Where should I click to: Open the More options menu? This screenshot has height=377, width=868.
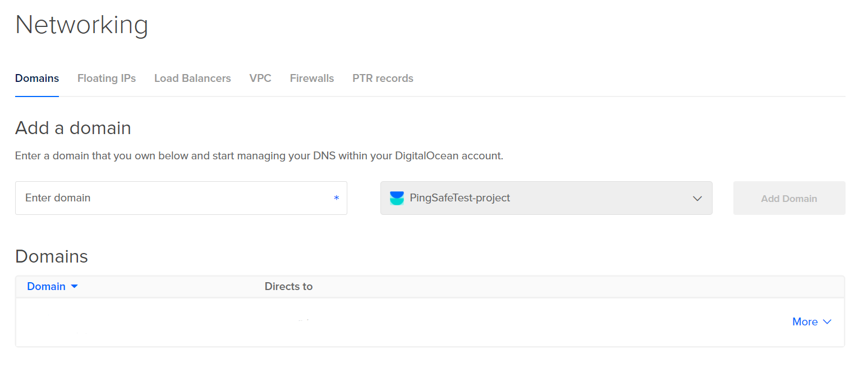click(x=805, y=322)
